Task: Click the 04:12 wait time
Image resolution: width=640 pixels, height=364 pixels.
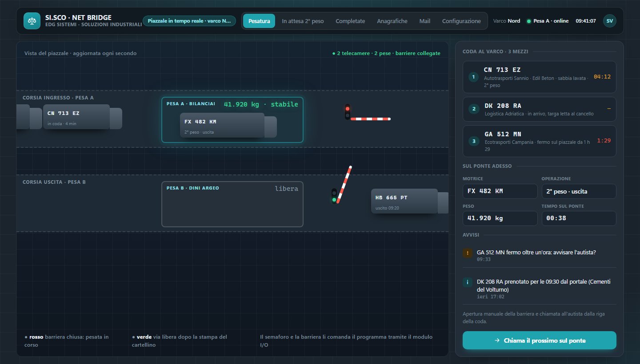Action: tap(602, 77)
